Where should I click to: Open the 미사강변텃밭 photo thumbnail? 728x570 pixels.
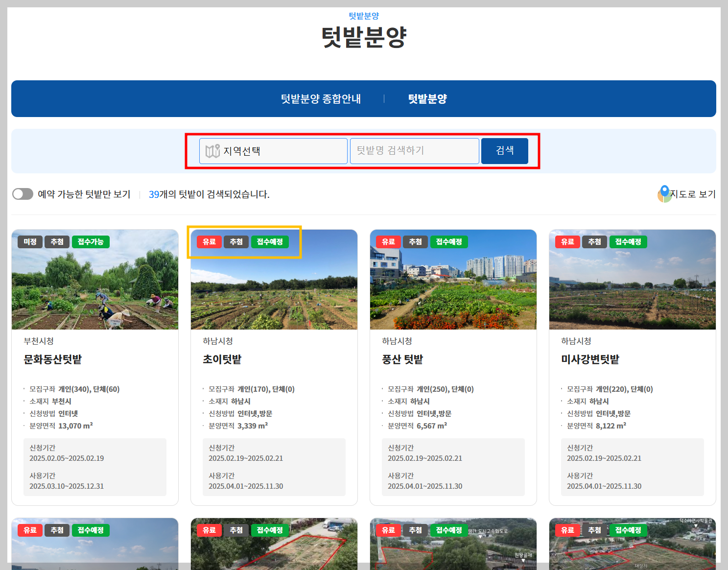point(633,280)
